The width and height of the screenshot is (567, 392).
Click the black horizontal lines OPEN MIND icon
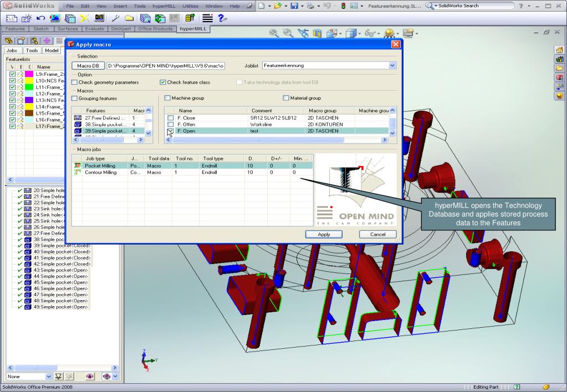click(x=207, y=18)
